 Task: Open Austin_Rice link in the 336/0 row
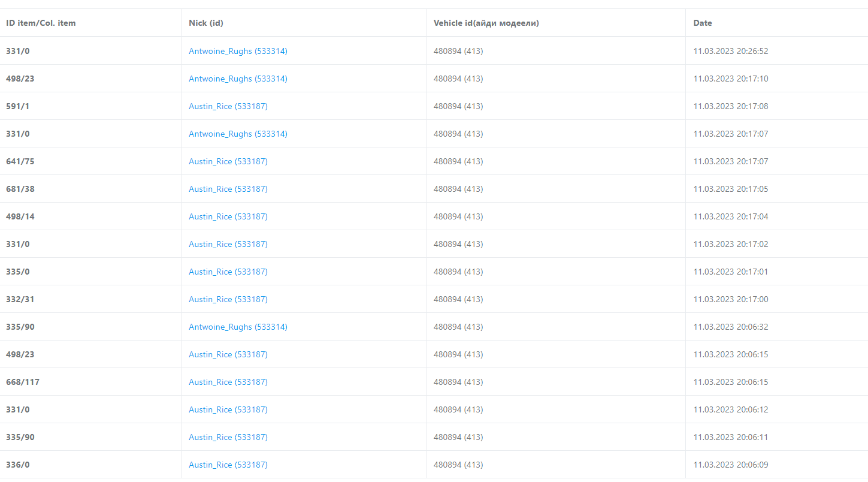228,465
